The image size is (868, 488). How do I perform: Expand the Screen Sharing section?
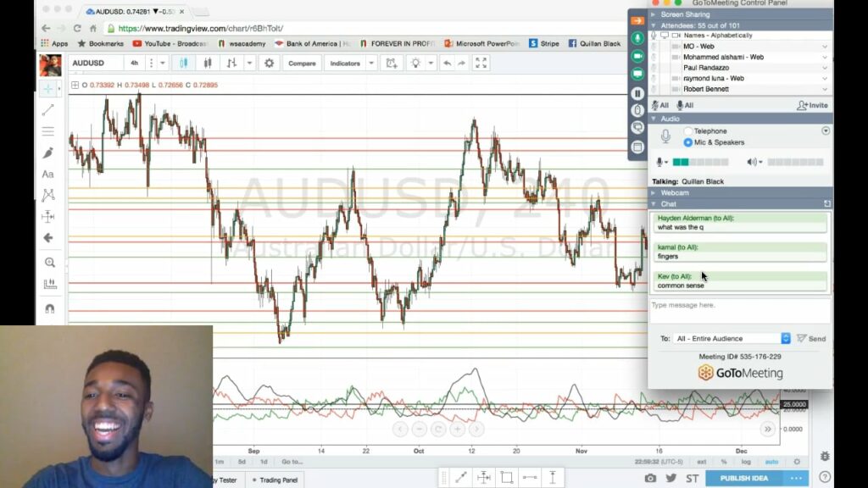[654, 14]
